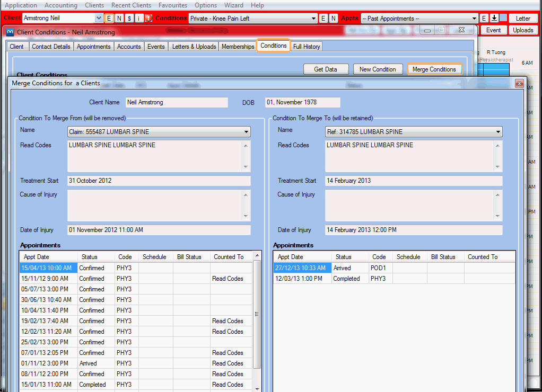
Task: Click the new client N button
Action: tap(119, 19)
